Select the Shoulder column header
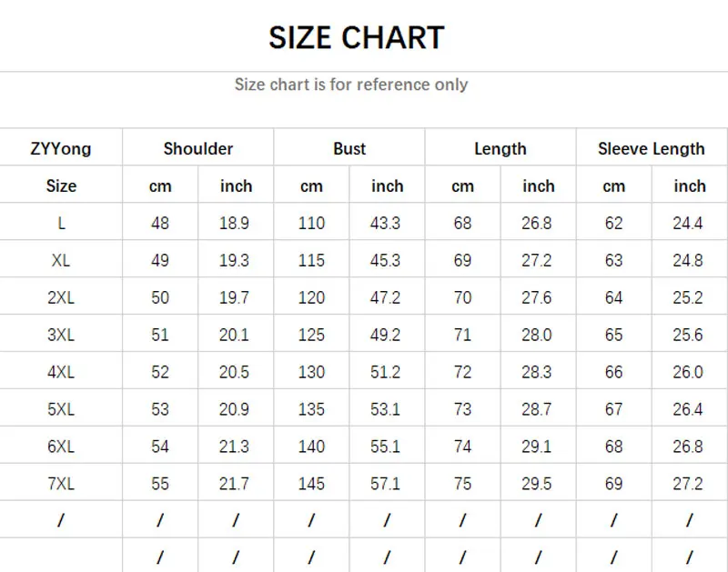 click(198, 148)
